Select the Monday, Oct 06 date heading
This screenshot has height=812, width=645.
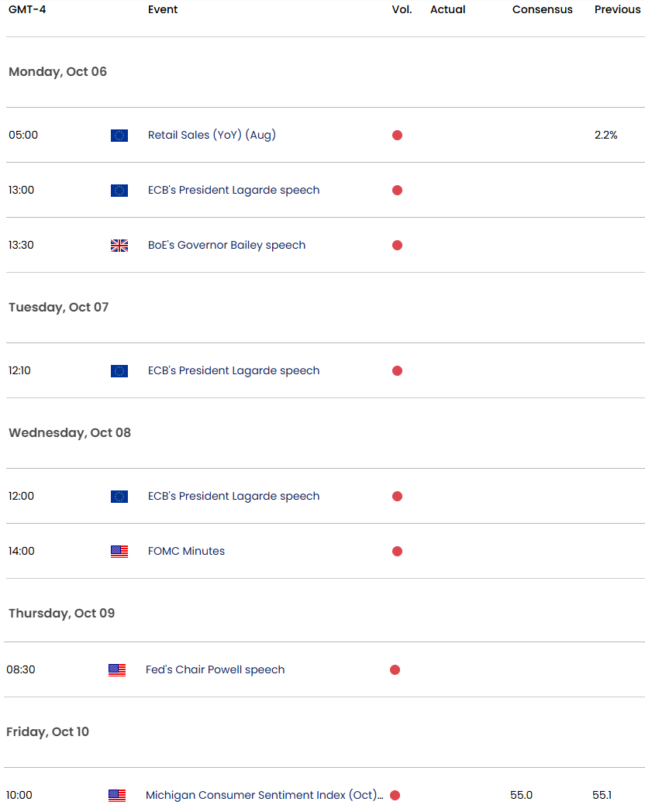pos(57,72)
